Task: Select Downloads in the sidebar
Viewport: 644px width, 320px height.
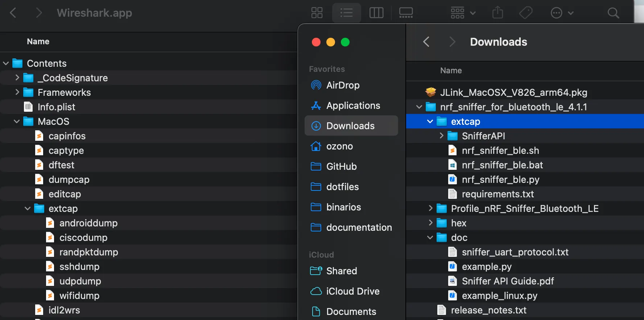Action: point(351,126)
